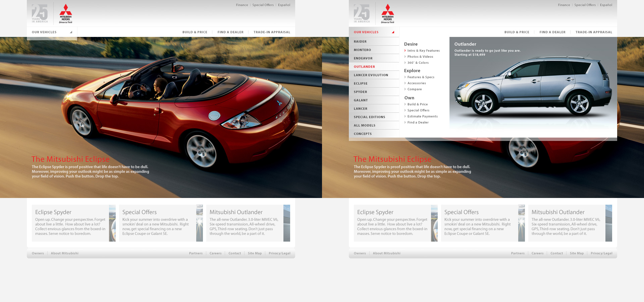Screen dimensions: 644x302
Task: Open Build & Price in right navigation bar
Action: (x=517, y=32)
